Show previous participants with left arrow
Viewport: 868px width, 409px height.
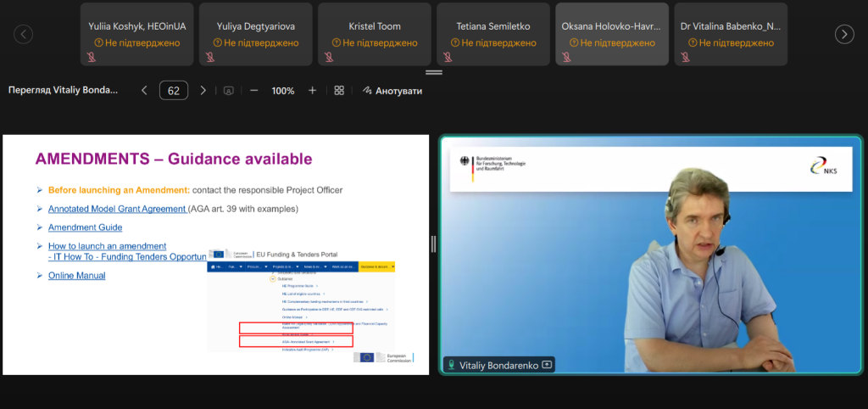tap(23, 34)
